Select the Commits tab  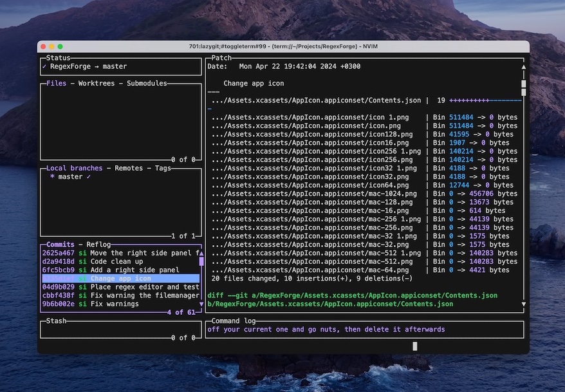60,245
